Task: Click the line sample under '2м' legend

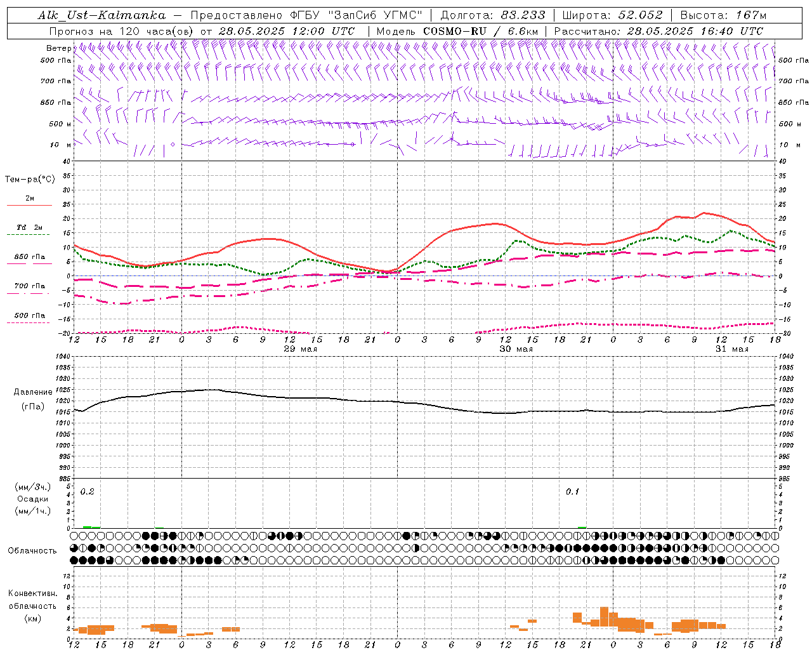Action: pos(29,206)
